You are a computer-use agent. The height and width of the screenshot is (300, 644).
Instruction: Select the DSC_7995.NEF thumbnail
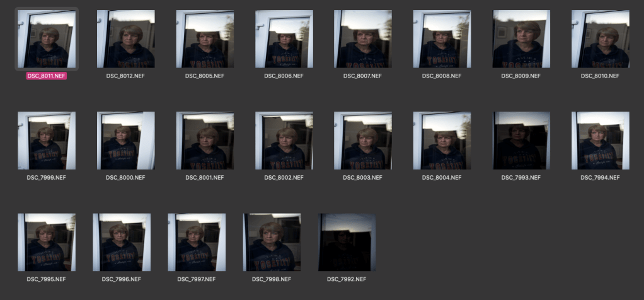47,242
